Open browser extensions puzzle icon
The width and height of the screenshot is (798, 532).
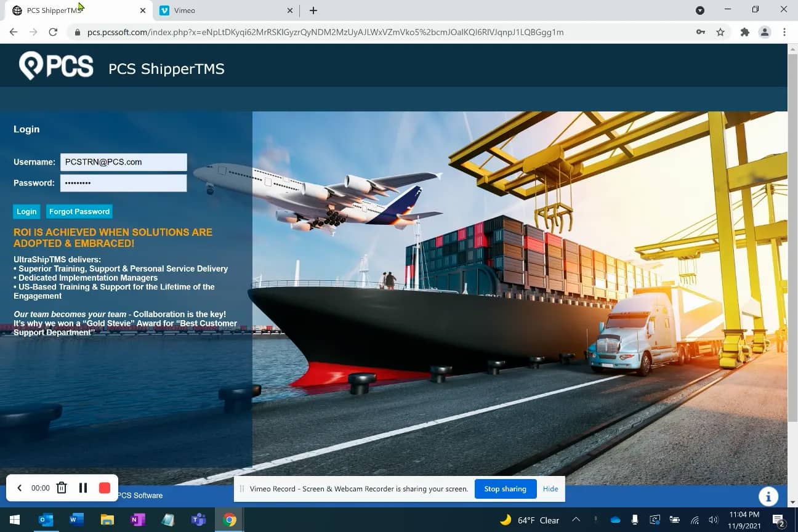pyautogui.click(x=745, y=32)
